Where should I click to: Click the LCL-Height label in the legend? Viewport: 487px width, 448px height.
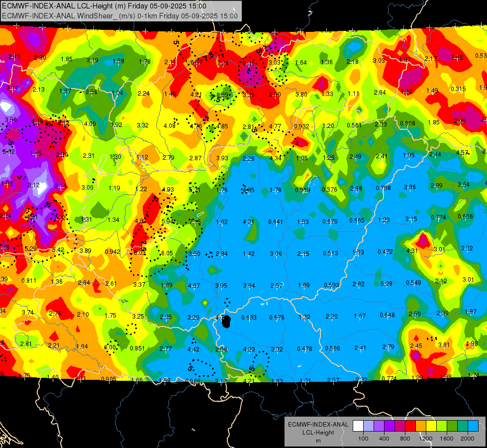(x=318, y=433)
